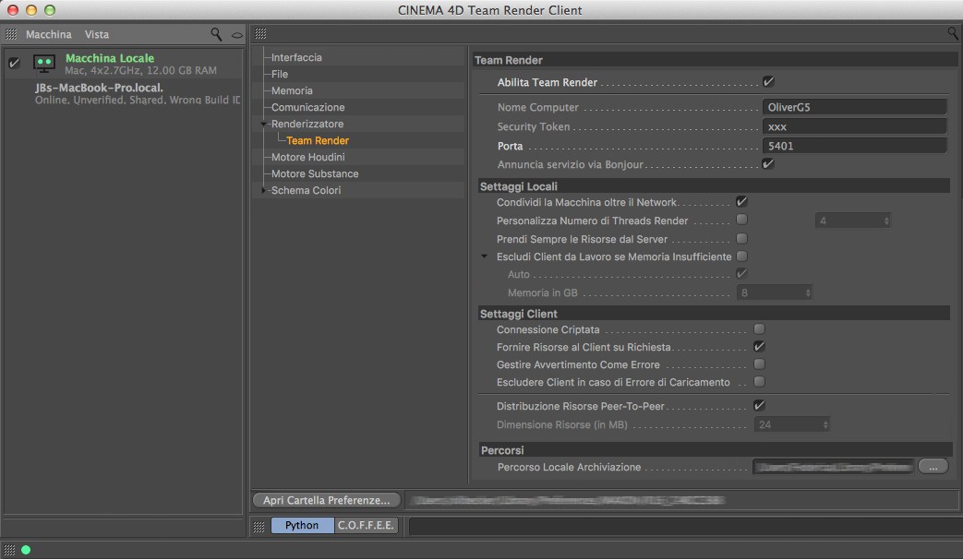Viewport: 963px width, 560px height.
Task: Click the grip handle icon beside the Macchina menu
Action: pyautogui.click(x=11, y=34)
